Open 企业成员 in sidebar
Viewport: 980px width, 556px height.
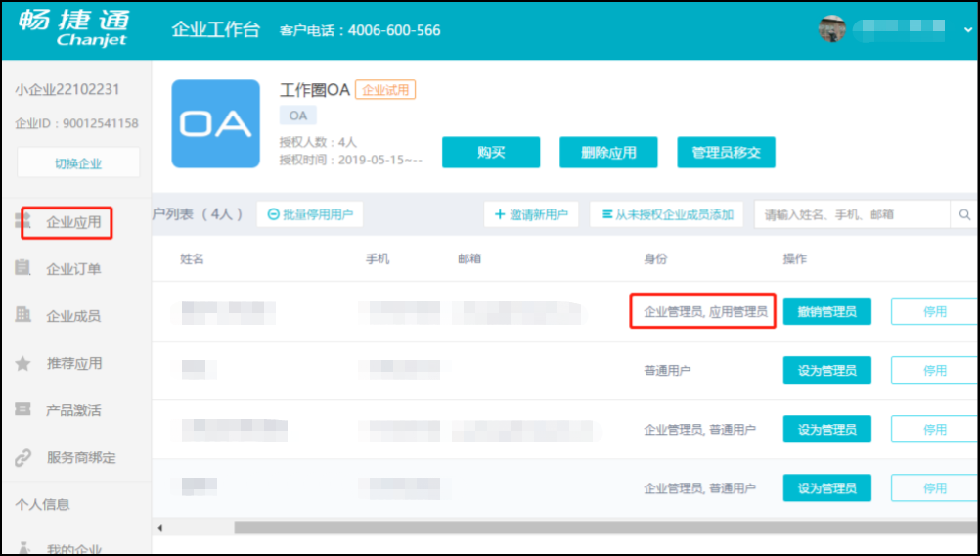(73, 316)
